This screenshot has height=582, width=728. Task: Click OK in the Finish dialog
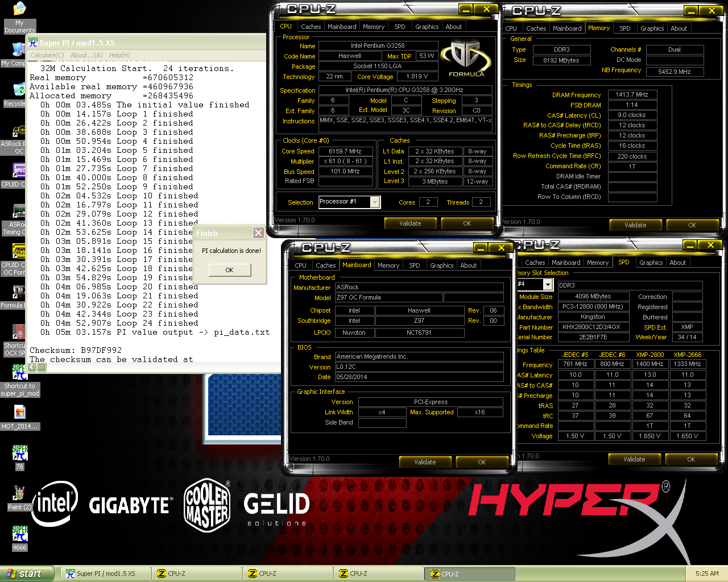(x=229, y=270)
